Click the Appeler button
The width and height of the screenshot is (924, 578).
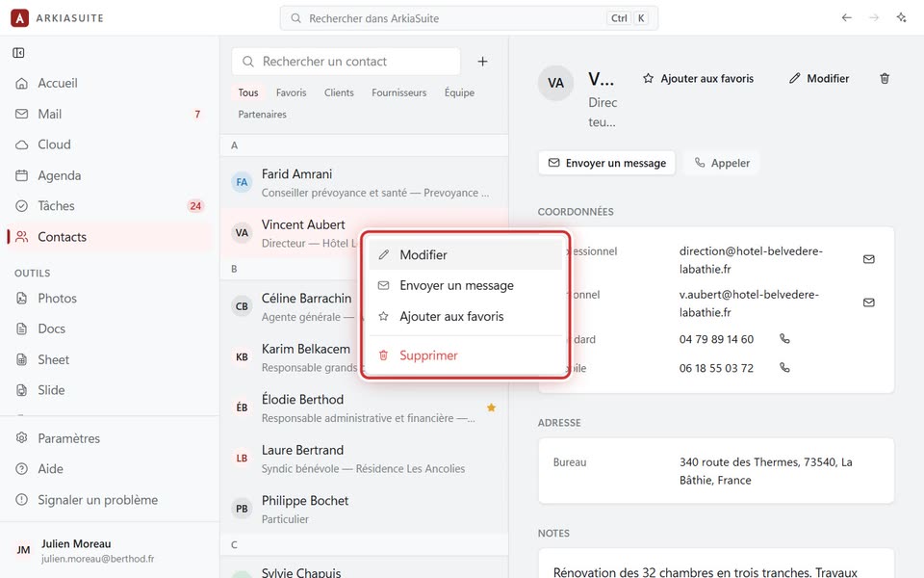[722, 163]
